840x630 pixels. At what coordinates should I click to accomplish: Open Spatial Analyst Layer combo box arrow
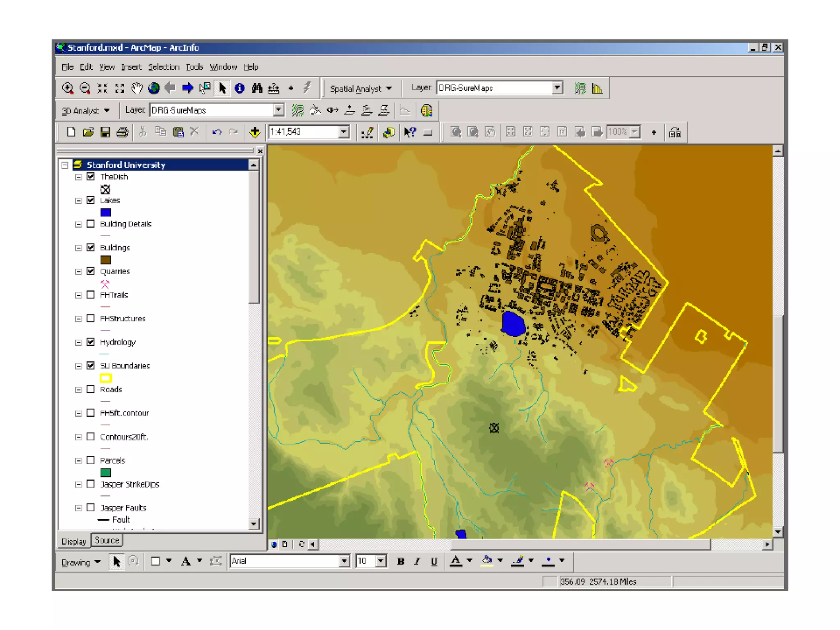pyautogui.click(x=557, y=88)
